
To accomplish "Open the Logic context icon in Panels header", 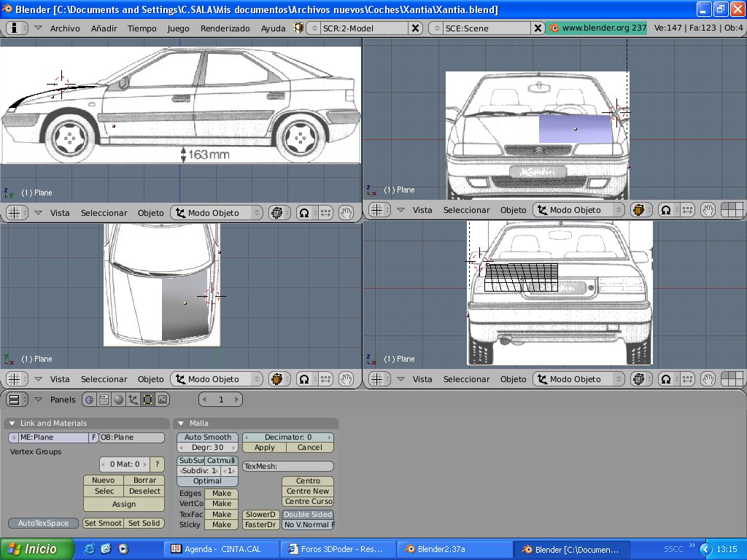I will pos(89,400).
